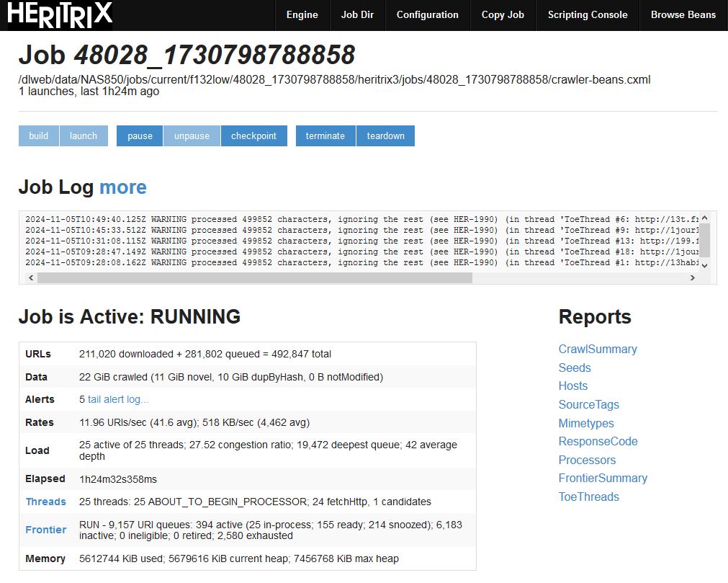Click the job log vertical scrollbar thumb
728x583 pixels.
tap(704, 240)
